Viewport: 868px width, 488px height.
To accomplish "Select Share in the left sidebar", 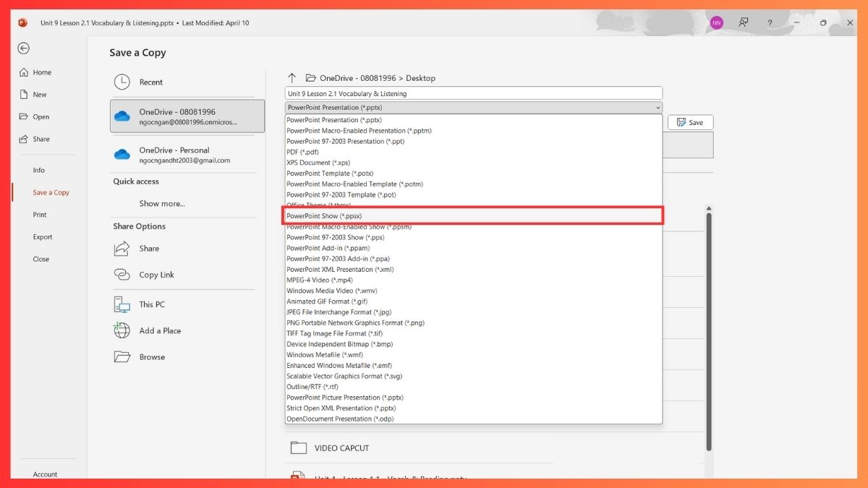I will [x=35, y=140].
